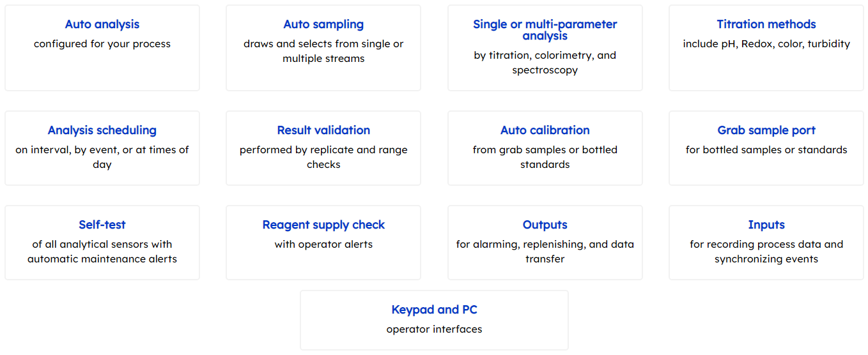Viewport: 868px width, 355px height.
Task: Select the Auto calibration card title
Action: click(x=545, y=130)
